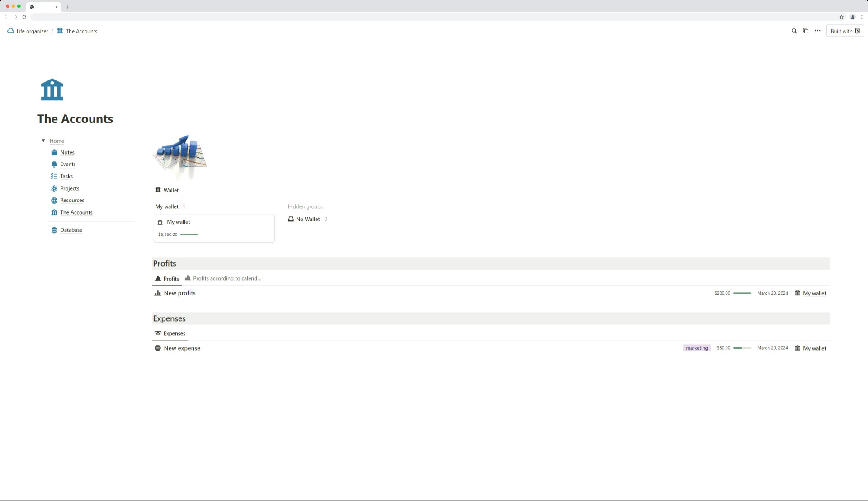Viewport: 868px width, 501px height.
Task: Collapse the Home toggle triangle
Action: (x=43, y=141)
